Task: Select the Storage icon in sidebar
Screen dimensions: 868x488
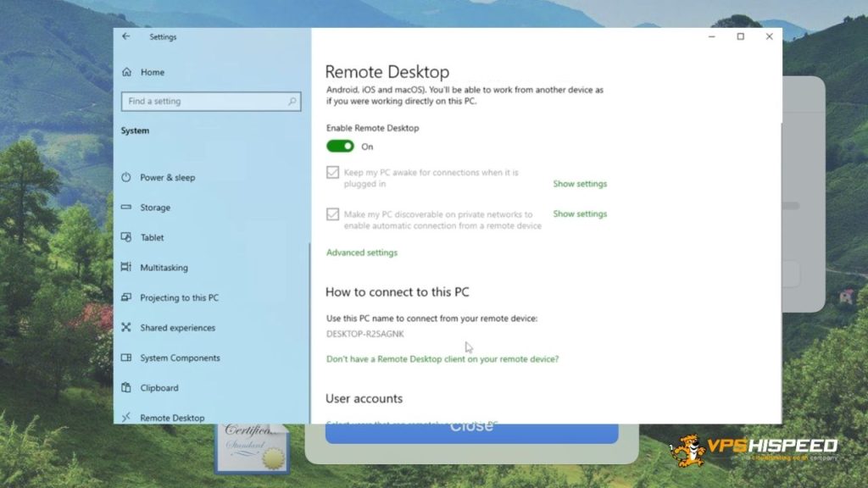Action: [126, 208]
